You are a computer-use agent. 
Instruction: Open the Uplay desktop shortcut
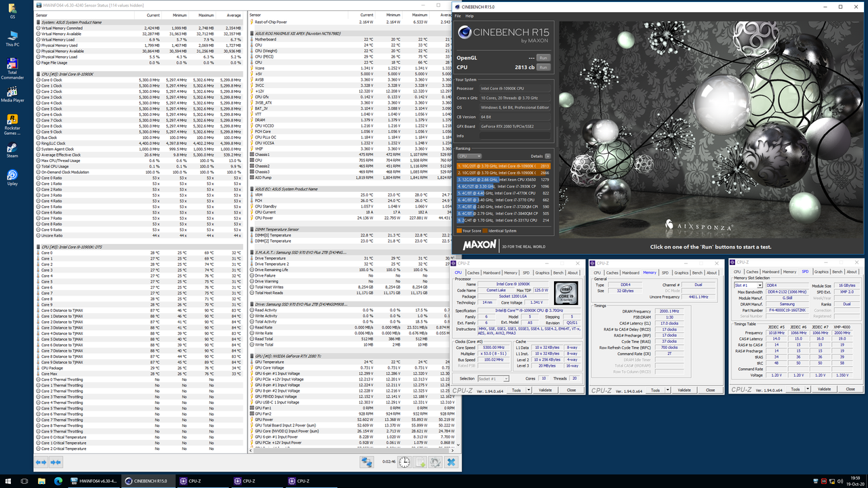(x=12, y=177)
